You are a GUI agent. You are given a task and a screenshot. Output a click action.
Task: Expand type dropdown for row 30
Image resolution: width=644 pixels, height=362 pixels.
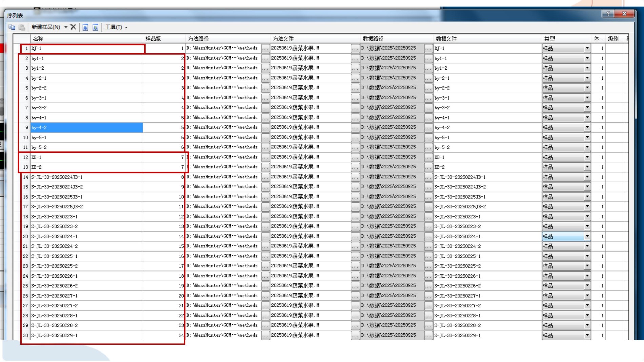587,335
